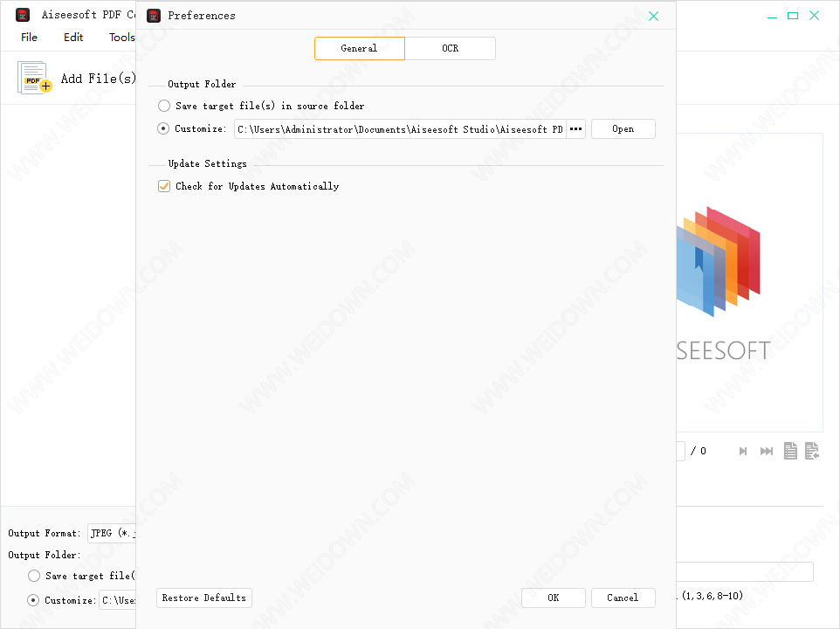Confirm preferences with OK
Screen dimensions: 840x629
[554, 598]
